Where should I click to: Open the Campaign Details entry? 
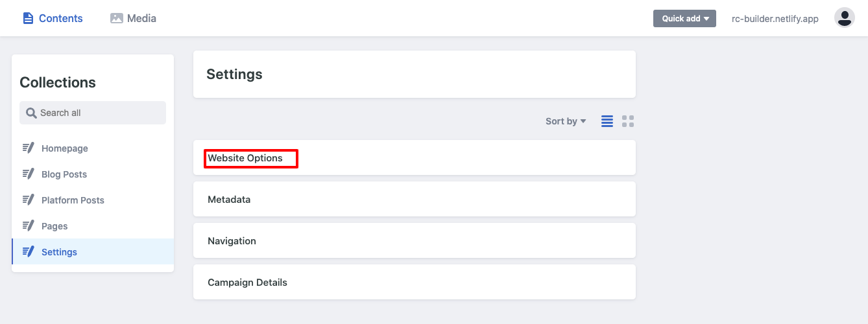tap(415, 282)
